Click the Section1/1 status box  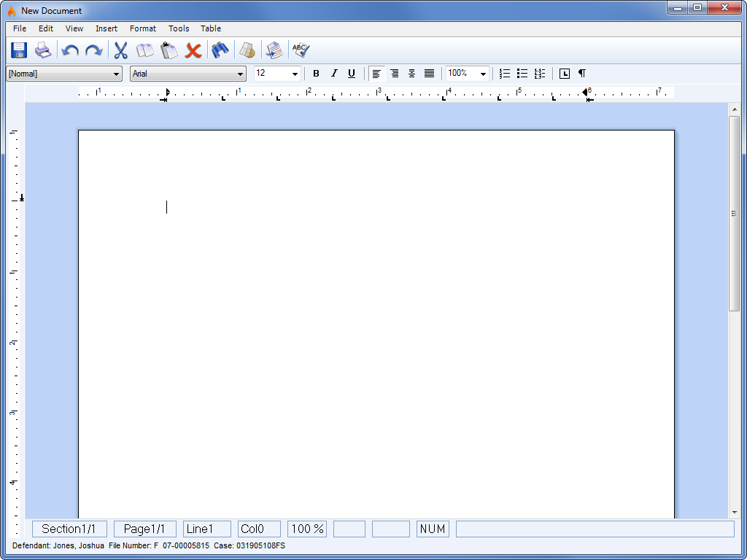[x=69, y=529]
